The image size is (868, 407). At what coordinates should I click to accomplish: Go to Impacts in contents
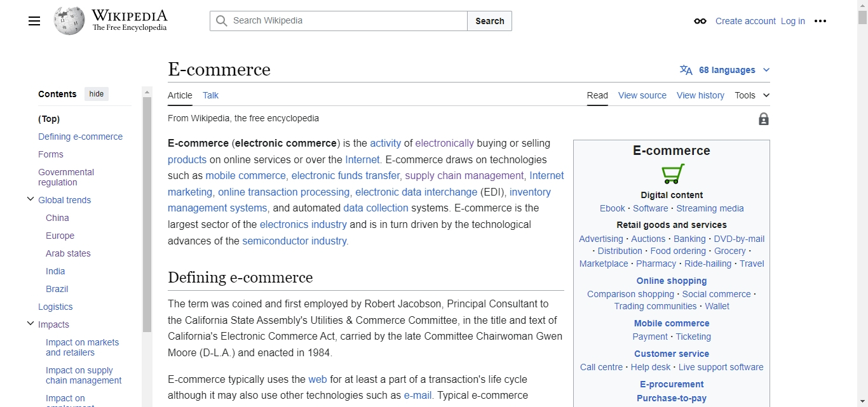(53, 324)
